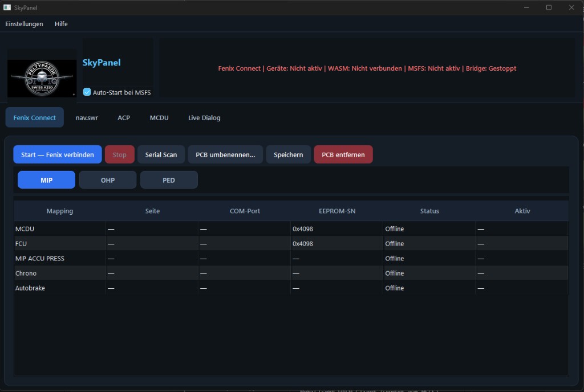Sort by the Mapping column header
The image size is (584, 392).
tap(59, 211)
